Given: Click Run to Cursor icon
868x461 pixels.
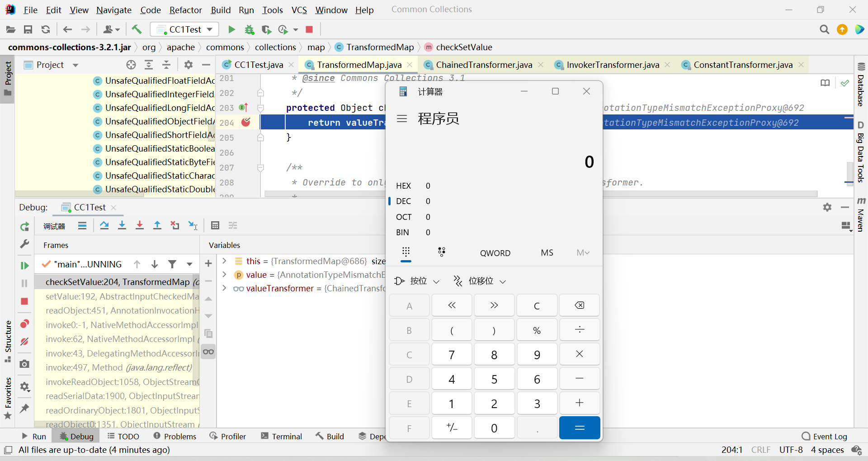Looking at the screenshot, I should point(193,225).
